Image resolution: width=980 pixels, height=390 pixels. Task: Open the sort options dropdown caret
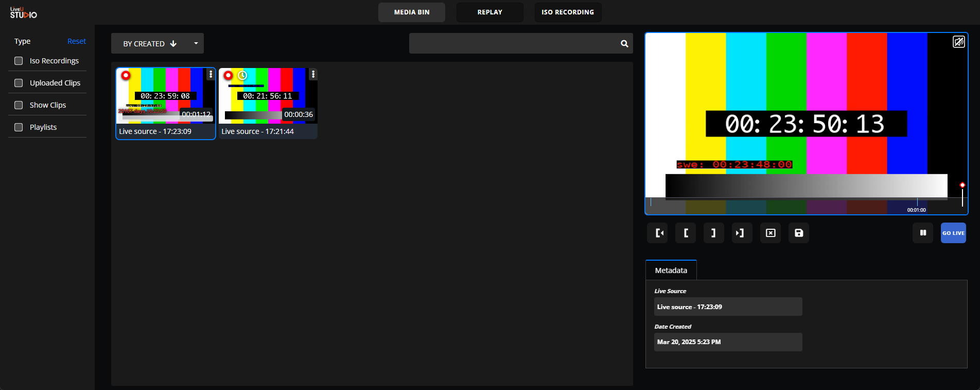tap(196, 44)
